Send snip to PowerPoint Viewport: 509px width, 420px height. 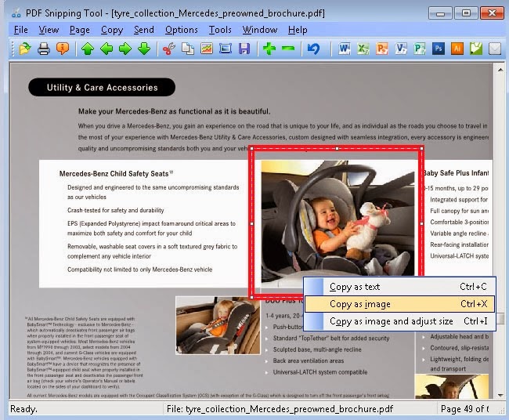pyautogui.click(x=382, y=49)
